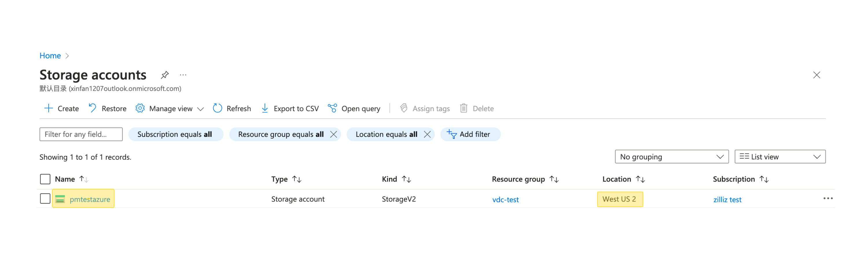
Task: Sort by the Location column arrows
Action: point(640,179)
